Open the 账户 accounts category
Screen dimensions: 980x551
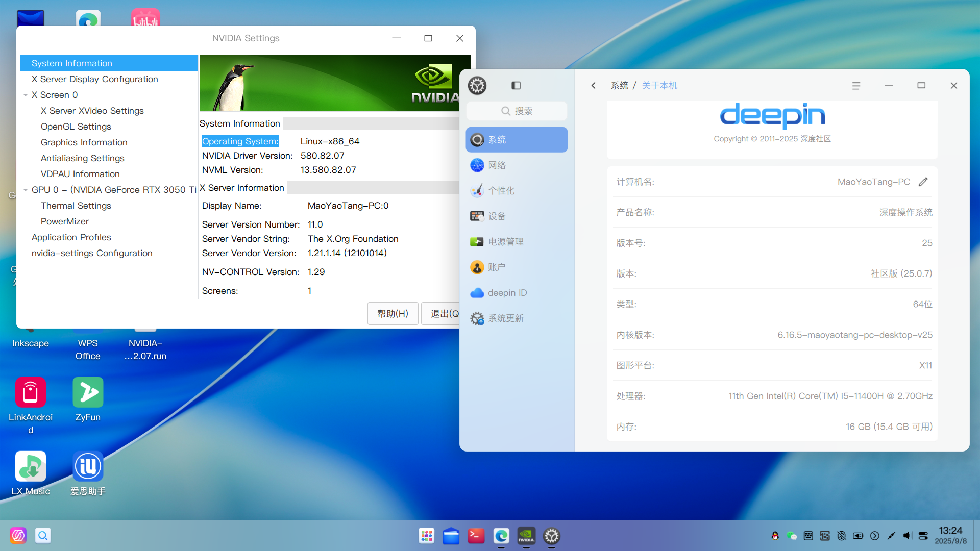coord(517,267)
